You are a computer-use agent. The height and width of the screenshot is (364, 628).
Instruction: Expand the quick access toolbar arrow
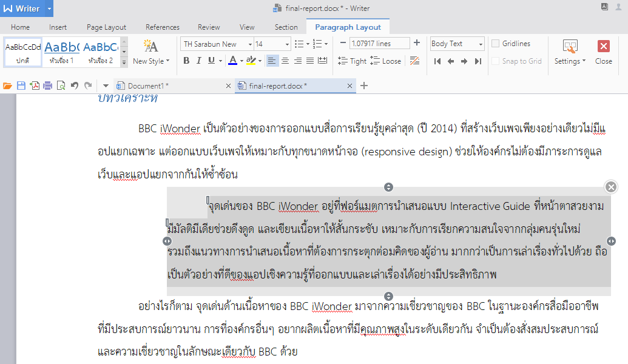106,86
